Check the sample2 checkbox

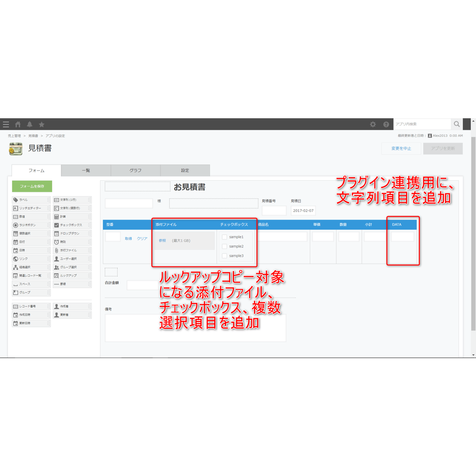[x=224, y=246]
